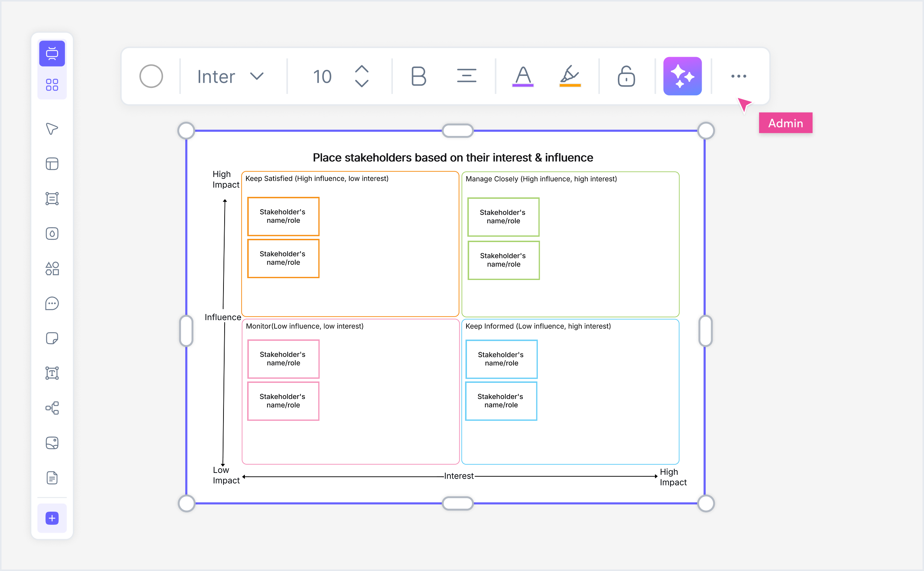Open text alignment options
Viewport: 924px width, 571px height.
467,76
